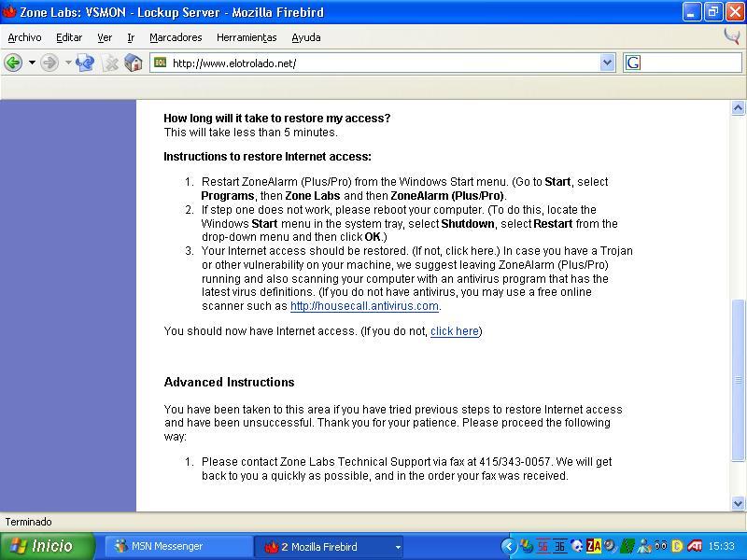This screenshot has width=747, height=560.
Task: Click the vertical scrollbar thumb
Action: point(738,380)
